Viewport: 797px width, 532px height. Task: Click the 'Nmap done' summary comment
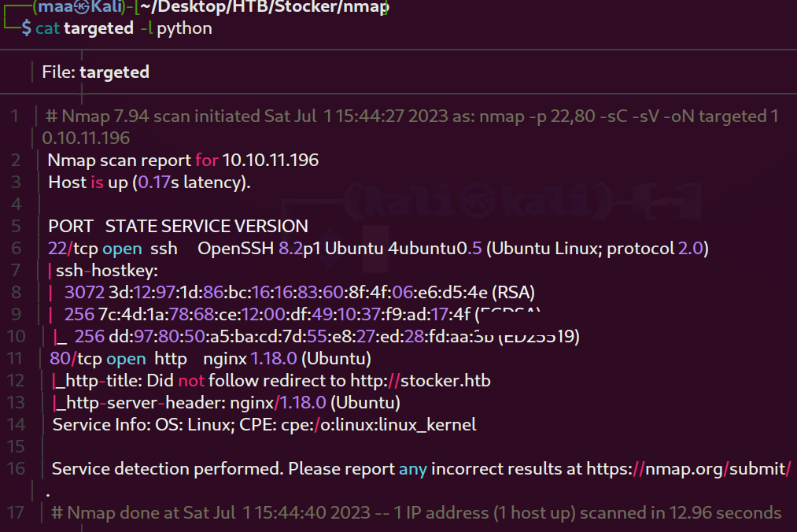(x=416, y=512)
